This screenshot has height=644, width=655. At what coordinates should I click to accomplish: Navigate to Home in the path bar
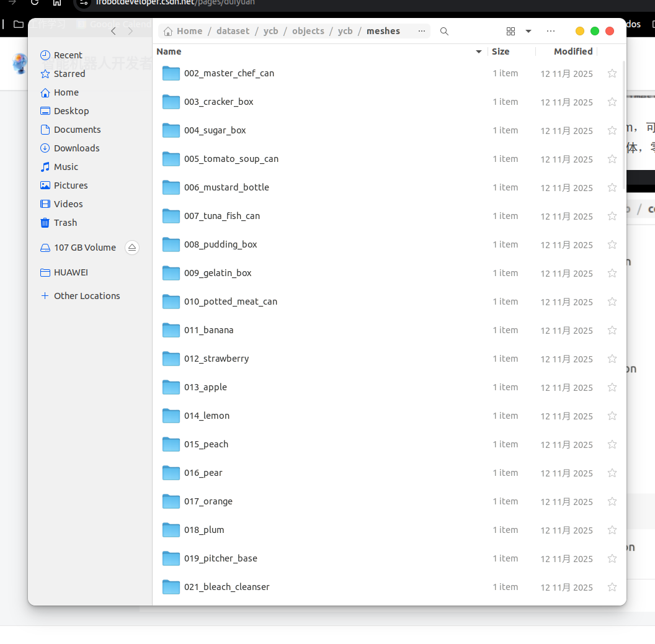tap(183, 32)
